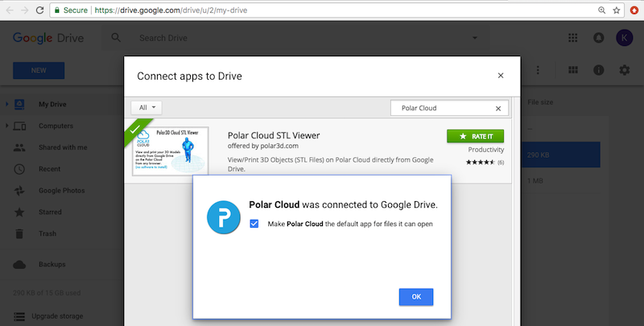Click Upgrade storage link
This screenshot has height=326, width=644.
click(57, 316)
